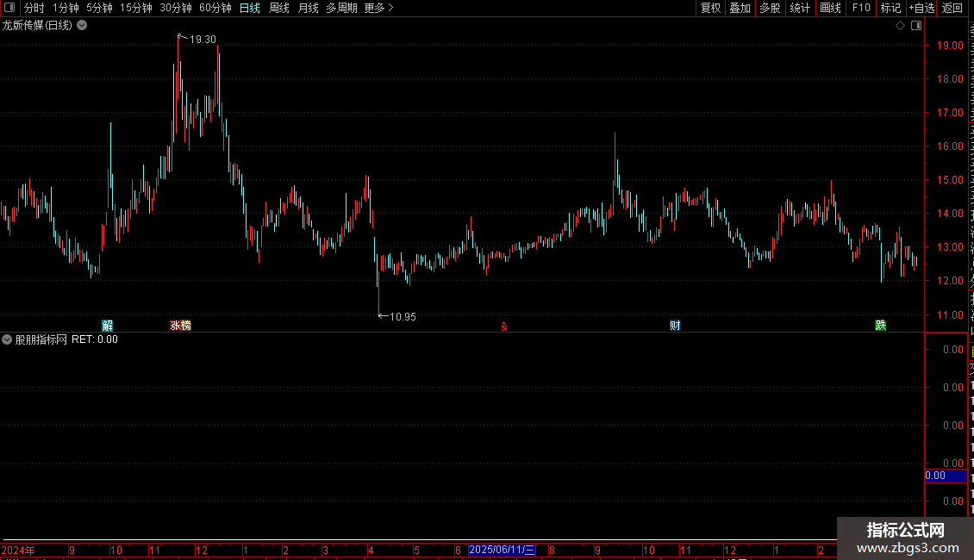974x560 pixels.
Task: Click the 返回 back button
Action: pyautogui.click(x=952, y=8)
